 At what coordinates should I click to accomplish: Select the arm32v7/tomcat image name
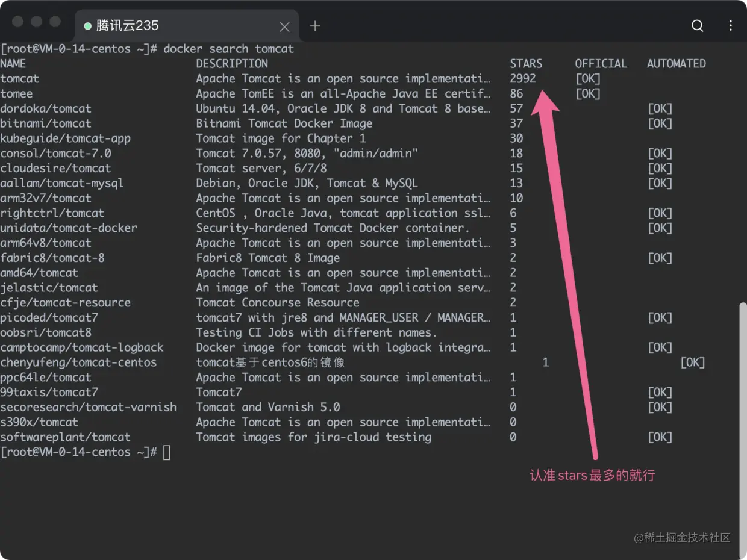[46, 198]
